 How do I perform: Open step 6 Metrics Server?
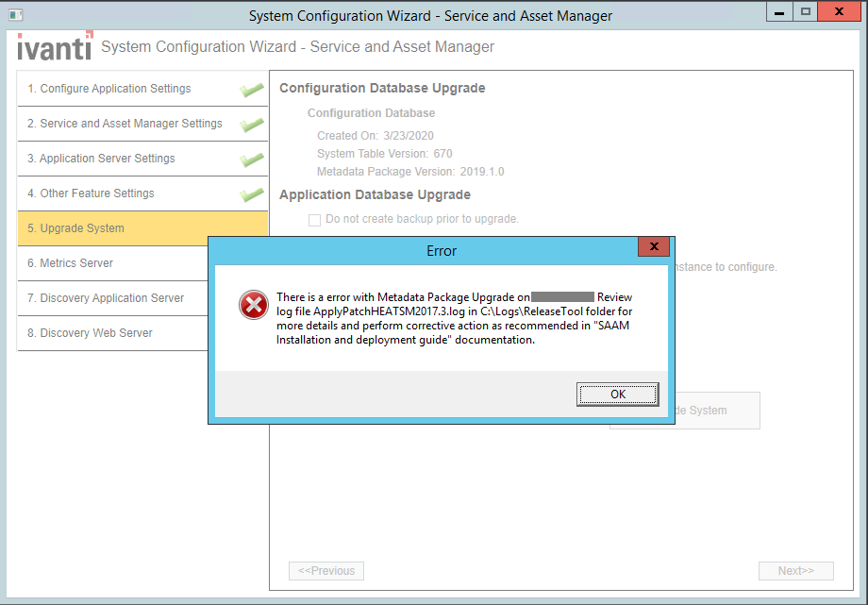(70, 263)
